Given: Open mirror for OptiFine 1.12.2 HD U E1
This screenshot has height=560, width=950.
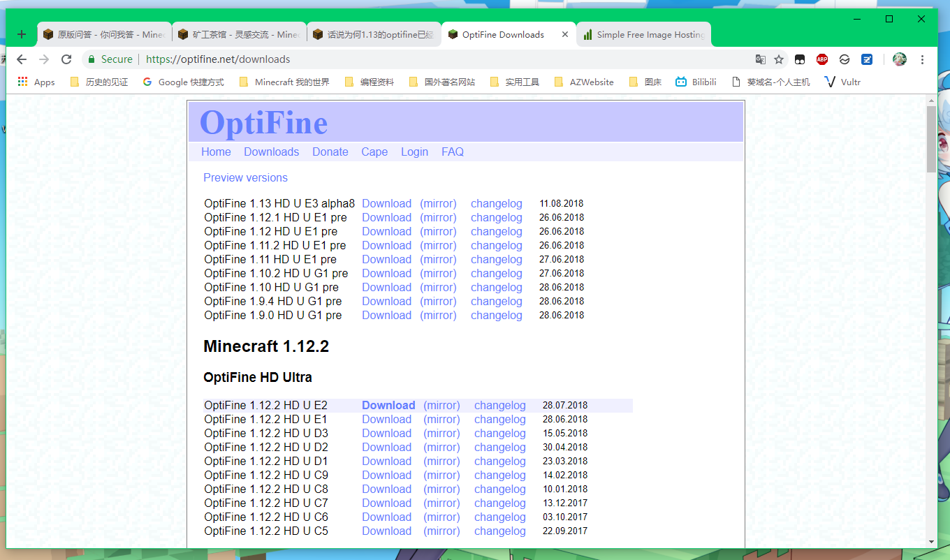Looking at the screenshot, I should [x=441, y=420].
